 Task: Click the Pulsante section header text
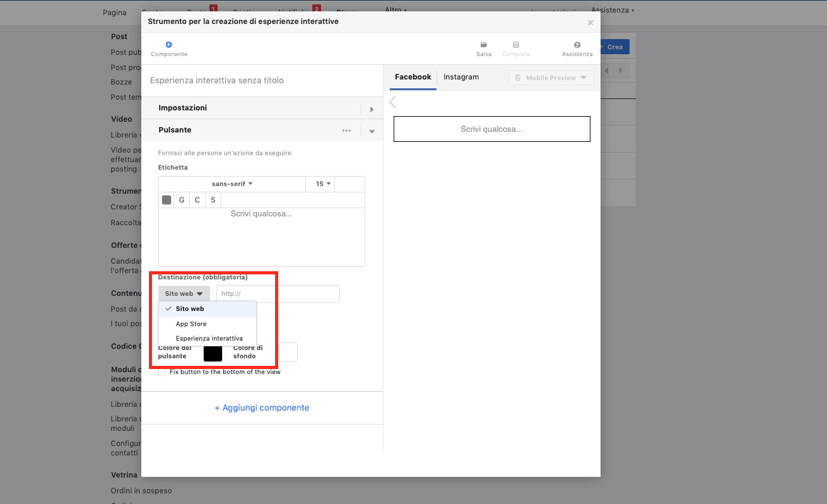(x=175, y=130)
